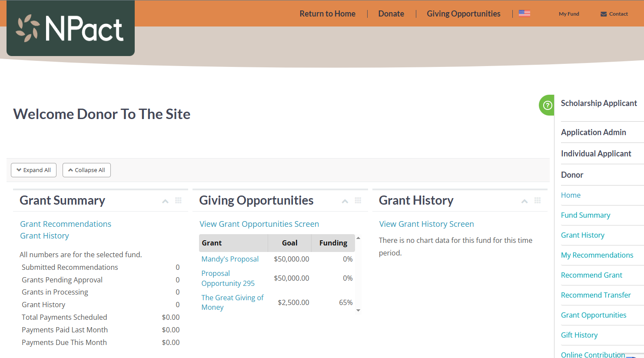
Task: Open View Grant Opportunities Screen link
Action: pos(259,224)
